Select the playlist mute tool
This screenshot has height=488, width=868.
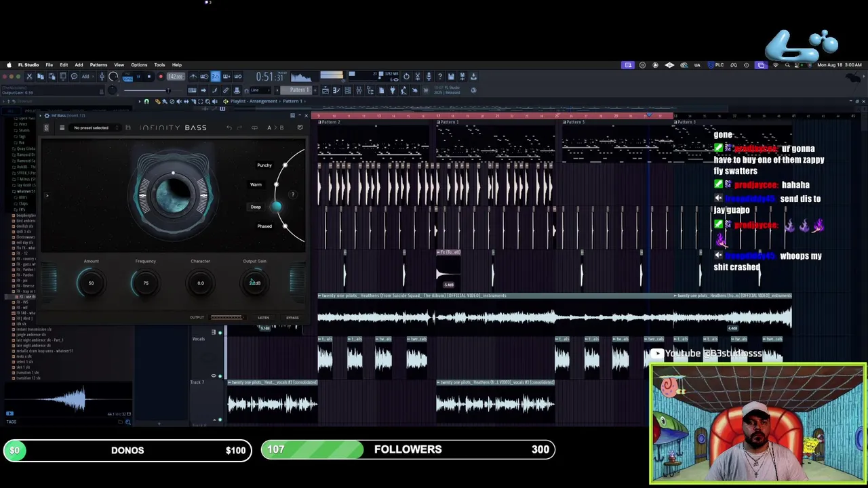pyautogui.click(x=179, y=101)
